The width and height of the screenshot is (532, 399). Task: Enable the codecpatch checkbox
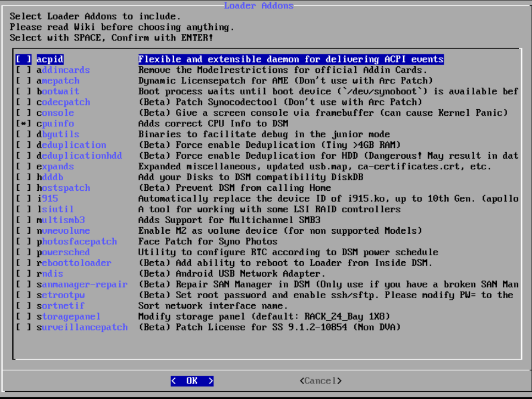pos(24,103)
